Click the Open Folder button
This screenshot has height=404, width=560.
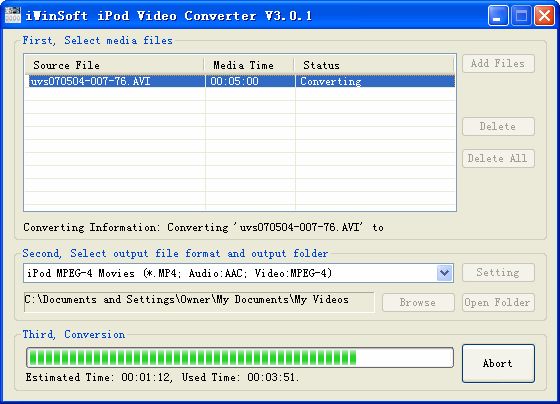pos(498,303)
